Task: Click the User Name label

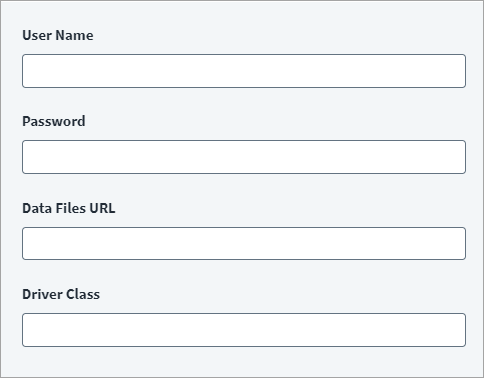Action: click(58, 35)
